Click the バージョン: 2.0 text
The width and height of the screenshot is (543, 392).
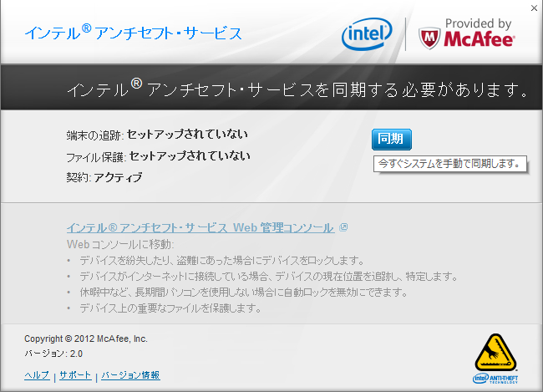53,354
